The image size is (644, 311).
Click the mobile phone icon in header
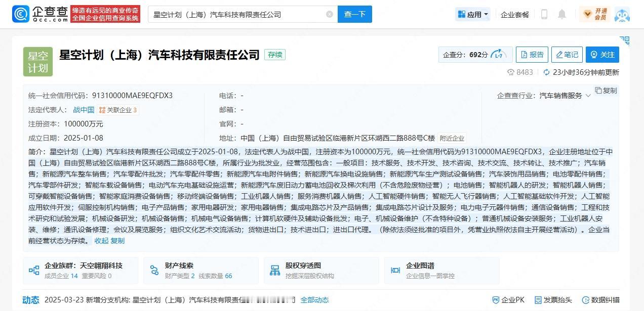click(544, 14)
